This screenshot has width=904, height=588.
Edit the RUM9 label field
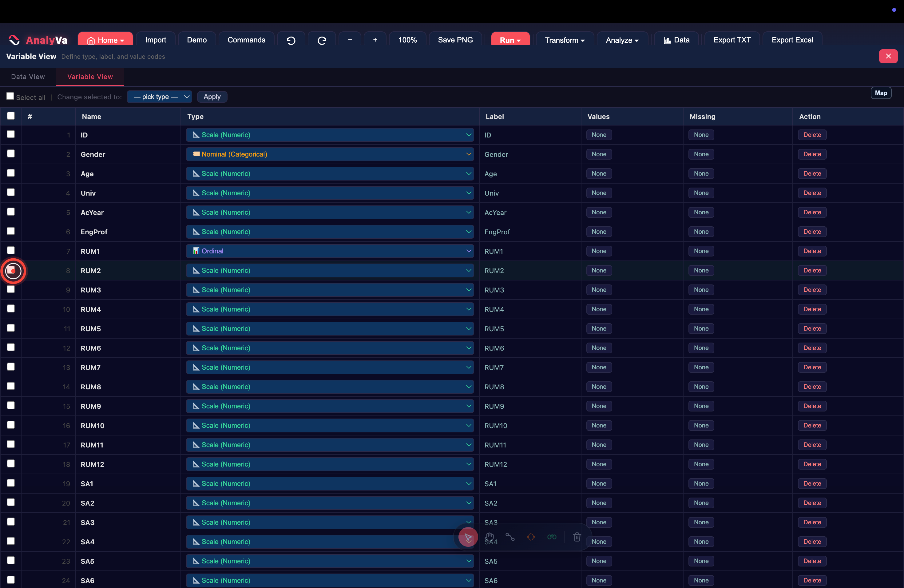coord(530,406)
